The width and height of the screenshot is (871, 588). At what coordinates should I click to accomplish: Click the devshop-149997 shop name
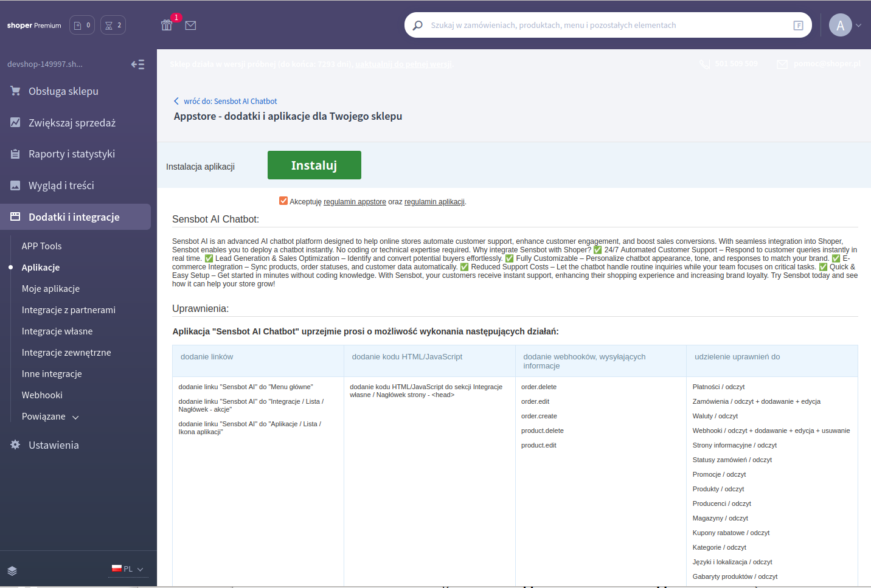[x=45, y=64]
